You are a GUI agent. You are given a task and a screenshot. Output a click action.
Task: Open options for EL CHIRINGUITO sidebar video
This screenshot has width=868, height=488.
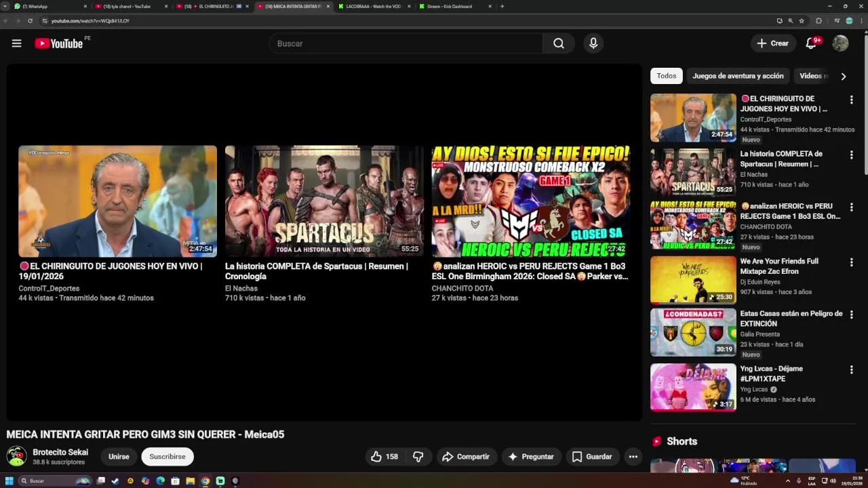[x=851, y=100]
